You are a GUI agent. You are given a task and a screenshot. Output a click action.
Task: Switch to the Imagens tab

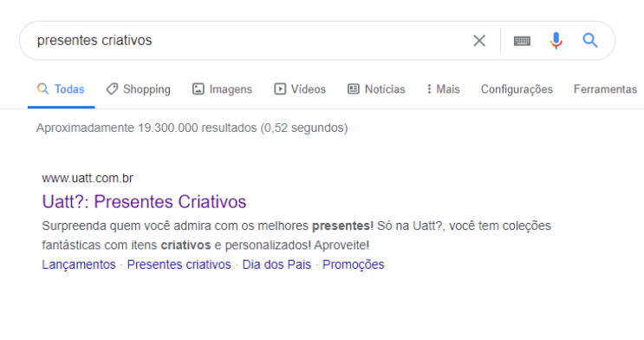(222, 89)
